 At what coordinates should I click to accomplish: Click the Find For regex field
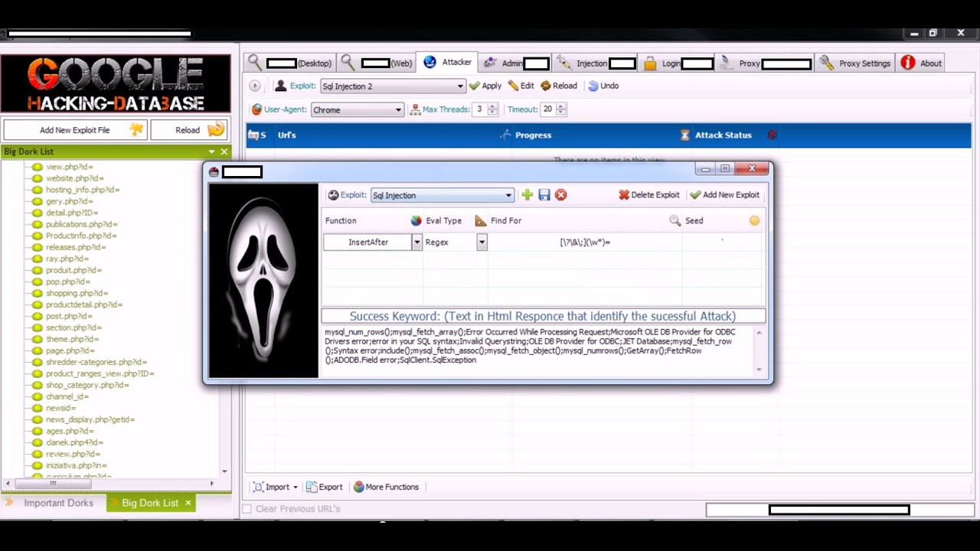[585, 242]
